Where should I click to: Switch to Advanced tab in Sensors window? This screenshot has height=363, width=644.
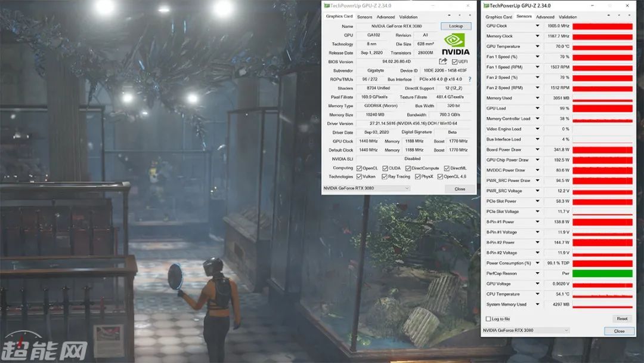545,17
